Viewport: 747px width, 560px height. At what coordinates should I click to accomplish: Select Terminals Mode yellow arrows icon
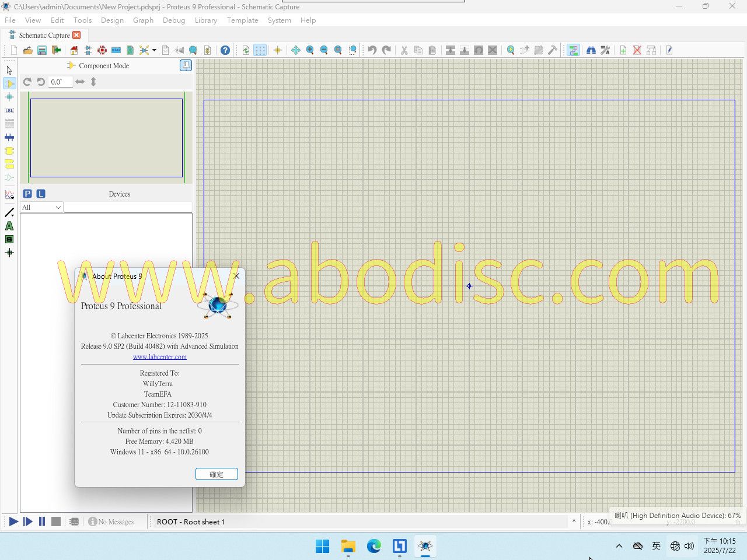(x=9, y=164)
